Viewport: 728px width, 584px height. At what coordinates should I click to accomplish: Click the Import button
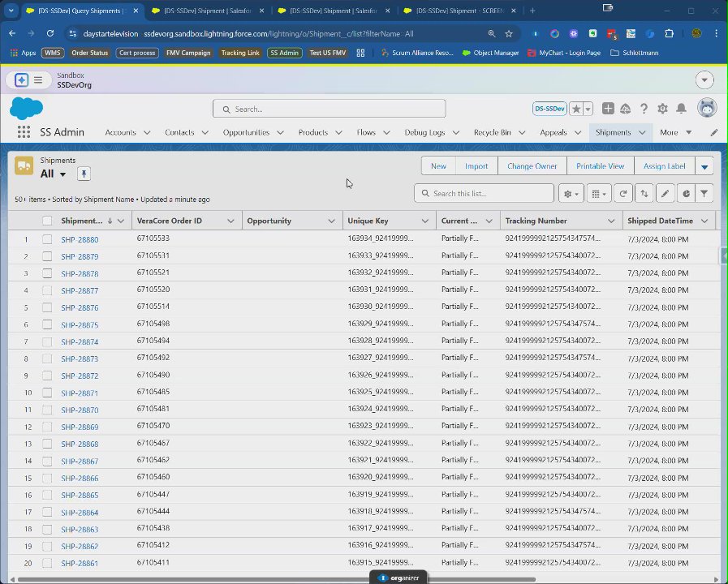tap(476, 166)
